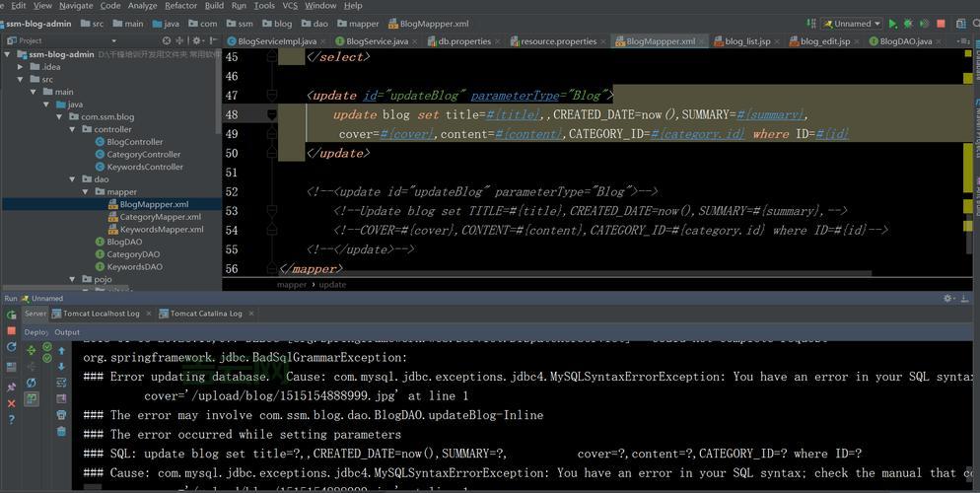Click the blue update application icon in Run panel
The width and height of the screenshot is (980, 493).
coord(11,347)
